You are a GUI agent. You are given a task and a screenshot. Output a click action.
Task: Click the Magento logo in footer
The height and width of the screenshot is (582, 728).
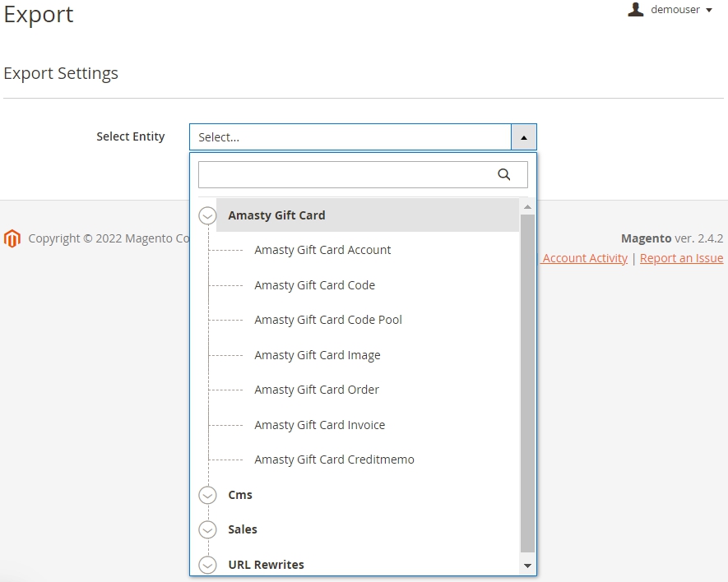(12, 238)
